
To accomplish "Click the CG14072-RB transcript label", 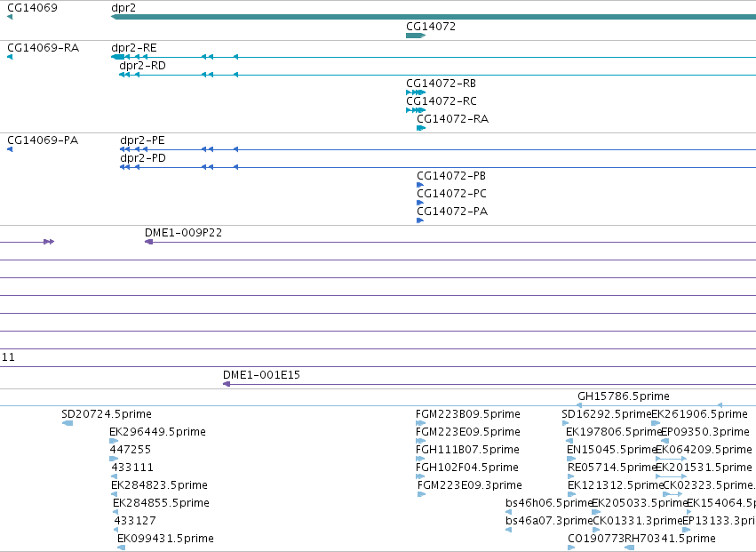I will 441,84.
